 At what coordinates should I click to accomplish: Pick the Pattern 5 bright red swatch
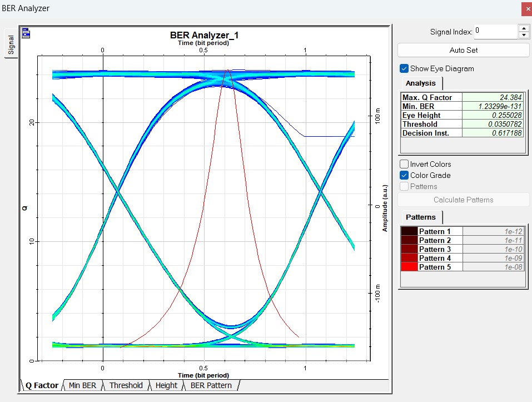point(409,267)
